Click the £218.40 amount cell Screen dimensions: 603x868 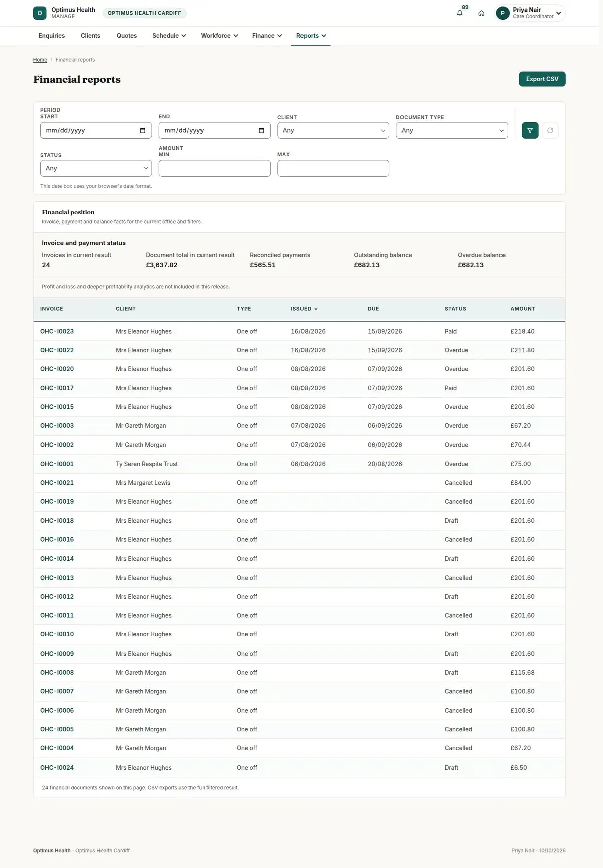(522, 332)
